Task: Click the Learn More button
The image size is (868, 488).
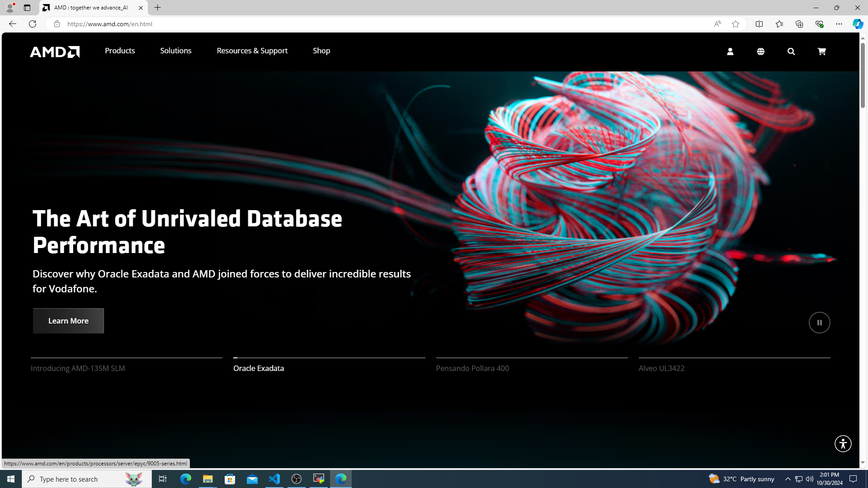Action: pos(68,321)
